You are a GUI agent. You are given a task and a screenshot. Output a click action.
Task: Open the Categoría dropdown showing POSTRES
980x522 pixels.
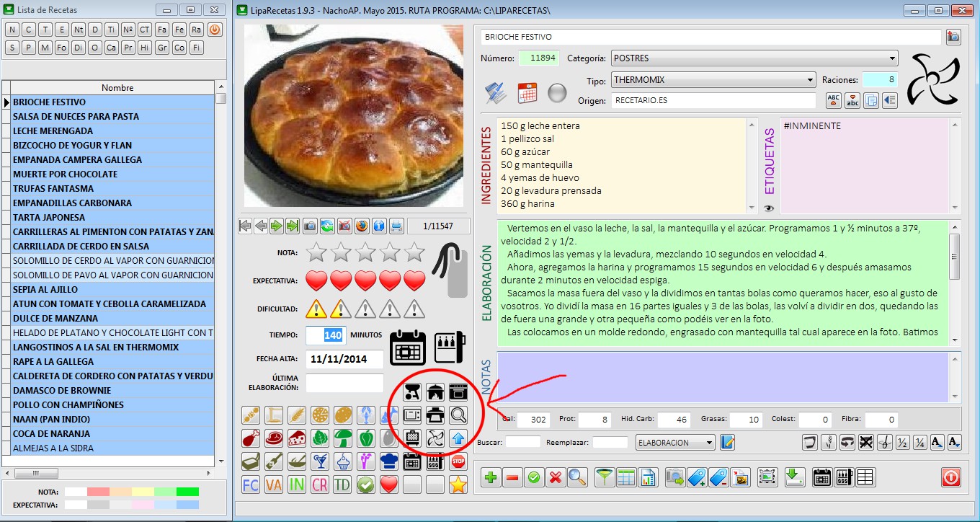pyautogui.click(x=754, y=58)
